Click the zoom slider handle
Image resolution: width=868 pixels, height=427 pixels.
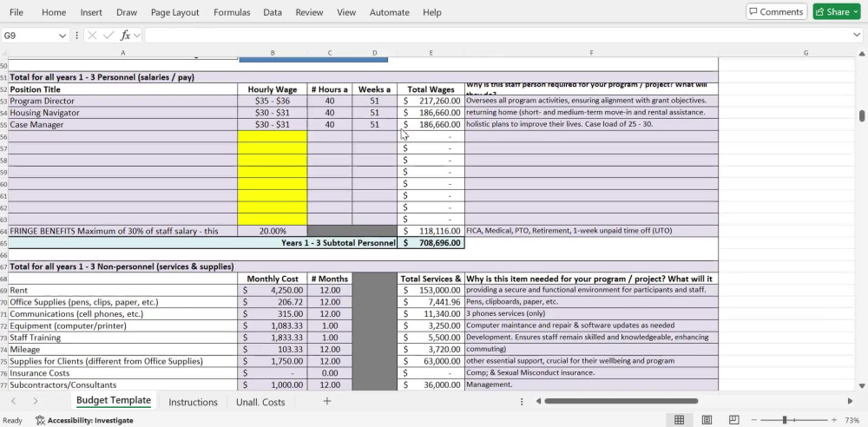[785, 420]
